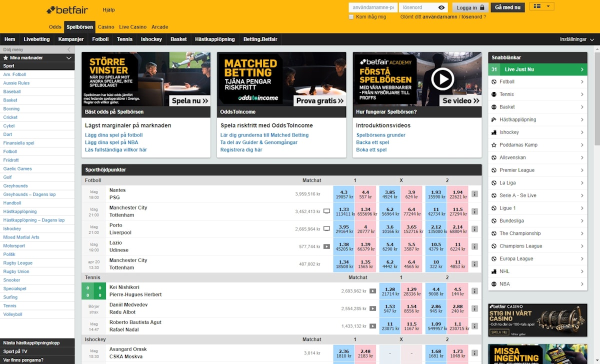Viewport: 600px width, 364px height.
Task: Open info icon for Nantes PSG
Action: point(474,194)
